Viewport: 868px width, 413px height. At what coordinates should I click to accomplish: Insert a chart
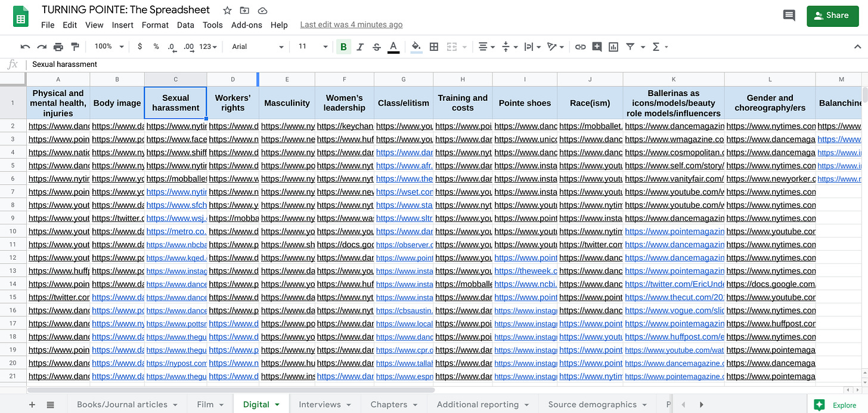(613, 47)
